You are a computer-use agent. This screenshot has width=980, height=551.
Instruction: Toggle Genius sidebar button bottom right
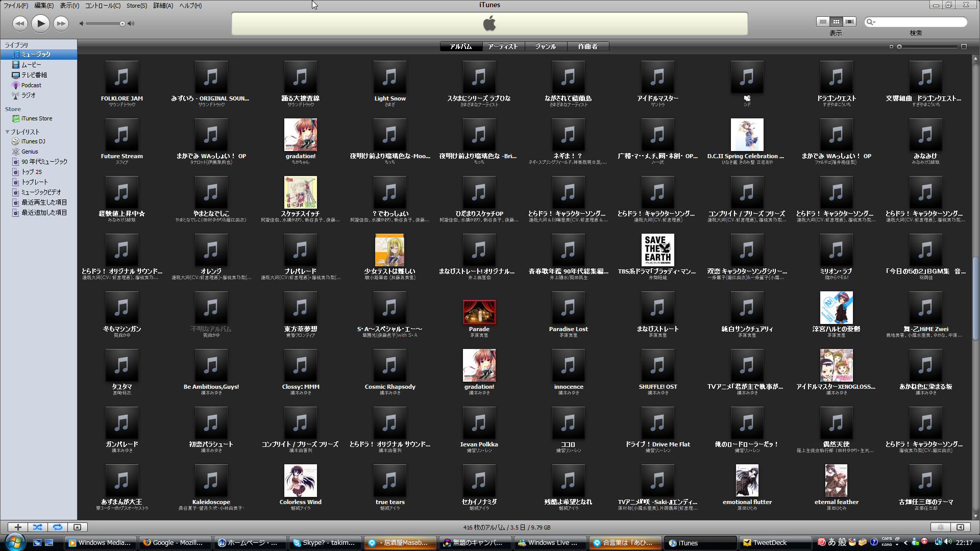[x=961, y=527]
